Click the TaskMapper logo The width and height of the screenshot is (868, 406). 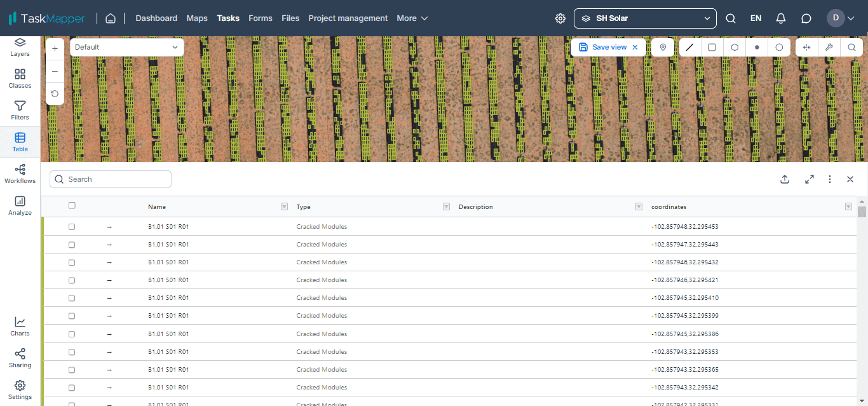point(46,18)
